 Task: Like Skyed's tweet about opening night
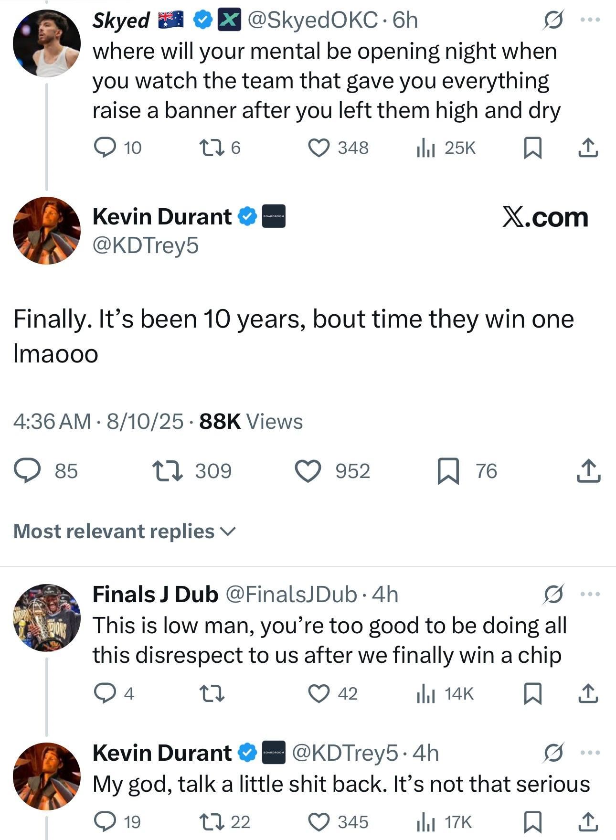pyautogui.click(x=319, y=148)
